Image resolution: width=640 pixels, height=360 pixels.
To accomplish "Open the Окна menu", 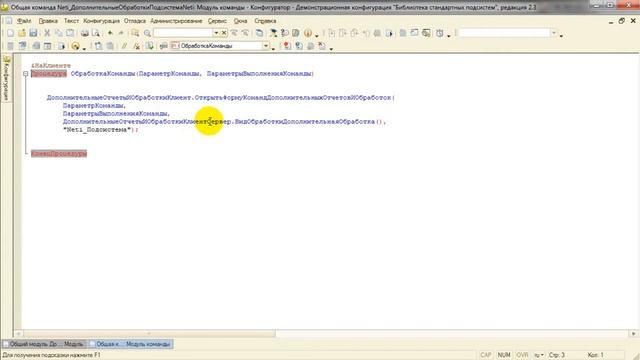I will coord(240,21).
